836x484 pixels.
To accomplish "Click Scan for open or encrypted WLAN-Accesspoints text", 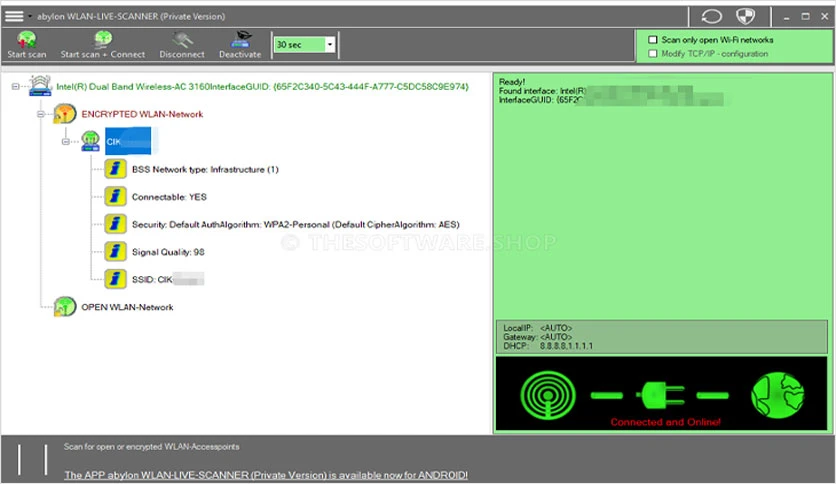I will (x=151, y=447).
